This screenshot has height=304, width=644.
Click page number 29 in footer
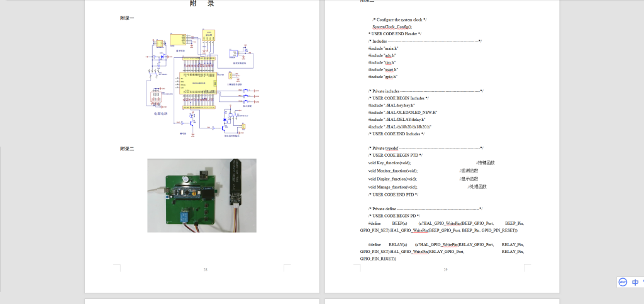coord(445,269)
